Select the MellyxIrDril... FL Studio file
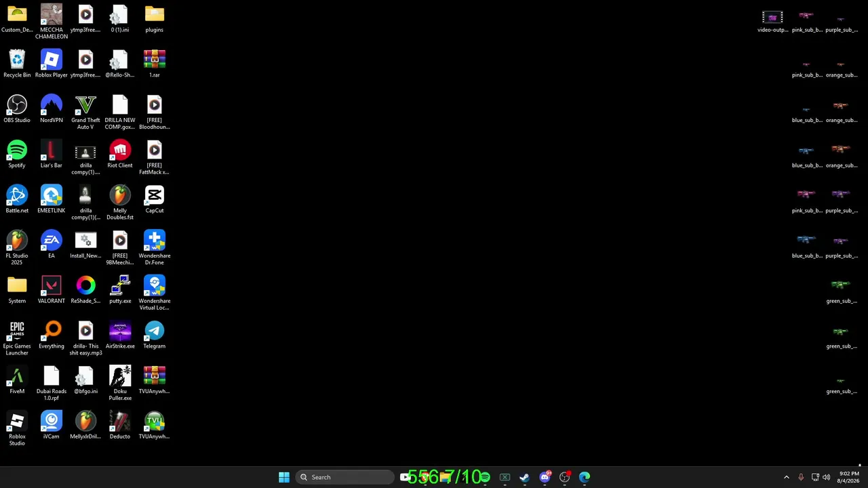868x488 pixels. 85,426
